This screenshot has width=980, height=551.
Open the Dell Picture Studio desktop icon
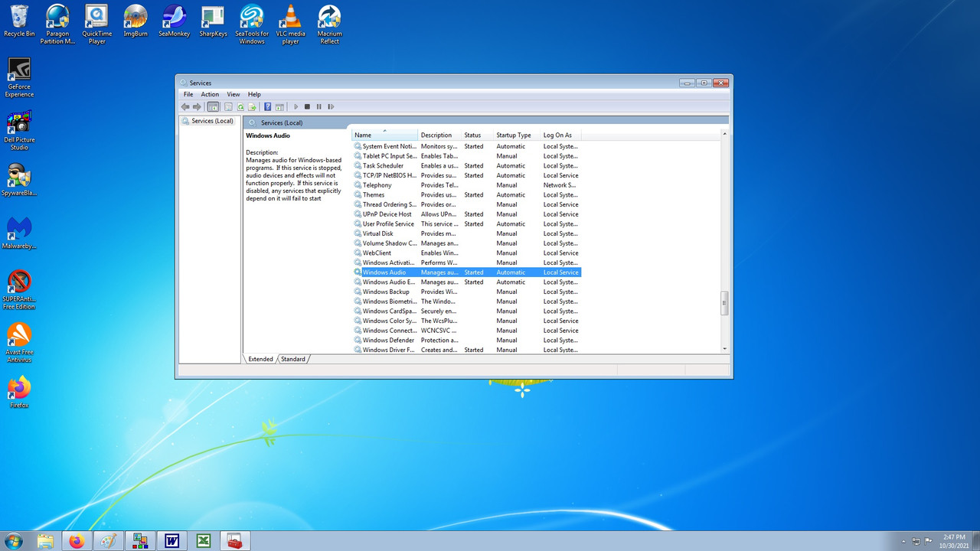point(19,130)
